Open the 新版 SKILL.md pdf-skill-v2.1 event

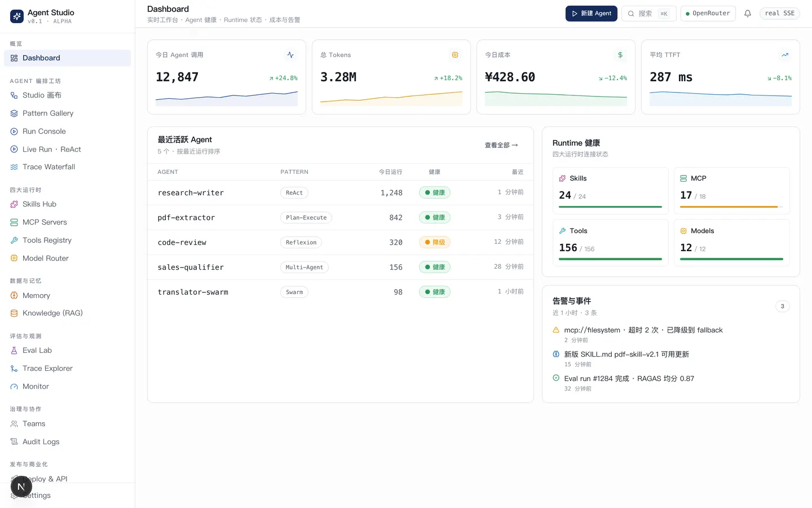point(626,354)
